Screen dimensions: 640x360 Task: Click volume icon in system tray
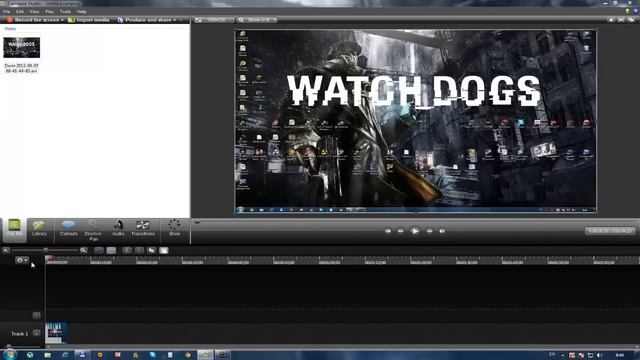pyautogui.click(x=600, y=356)
